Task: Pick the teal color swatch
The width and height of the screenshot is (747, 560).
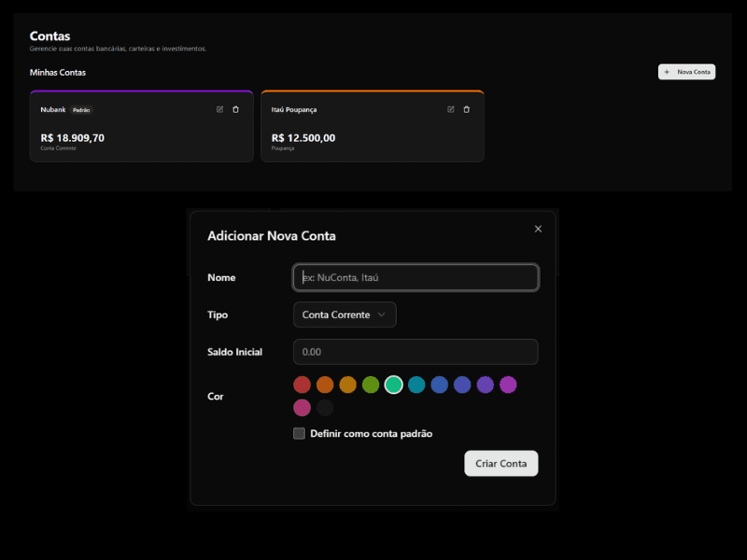Action: point(416,385)
